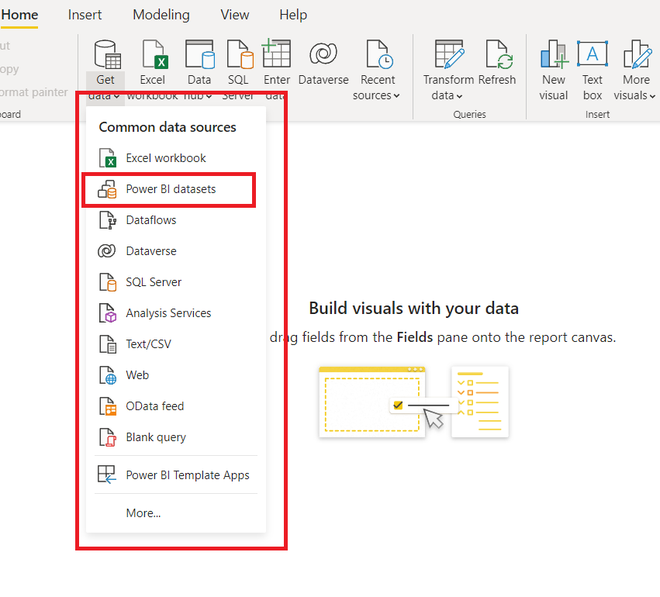
Task: Choose Dataflows in common data sources
Action: (x=176, y=220)
